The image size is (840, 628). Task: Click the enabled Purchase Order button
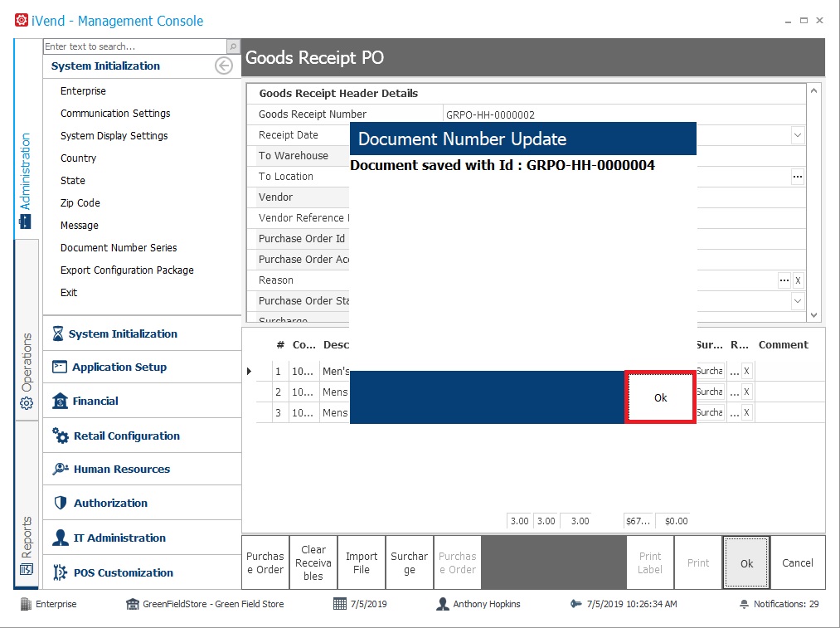[x=265, y=562]
